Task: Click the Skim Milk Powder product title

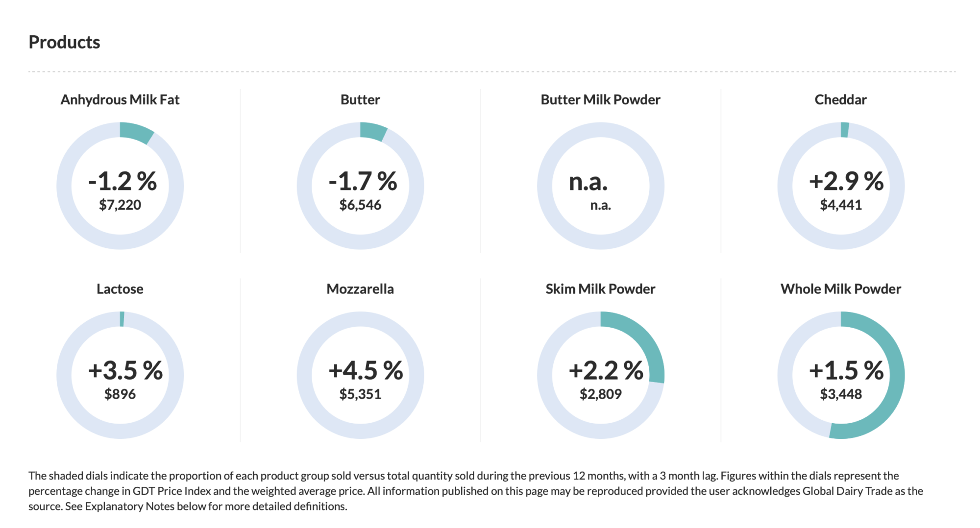Action: pyautogui.click(x=600, y=289)
